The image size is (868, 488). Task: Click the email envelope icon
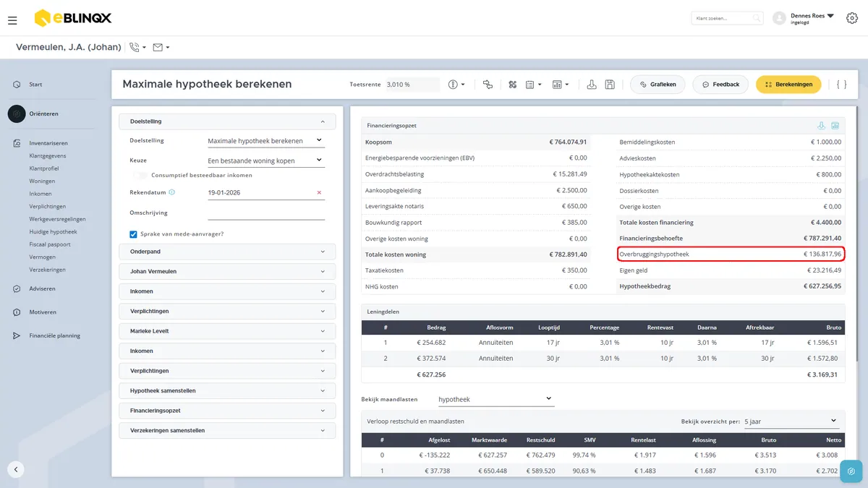point(158,48)
